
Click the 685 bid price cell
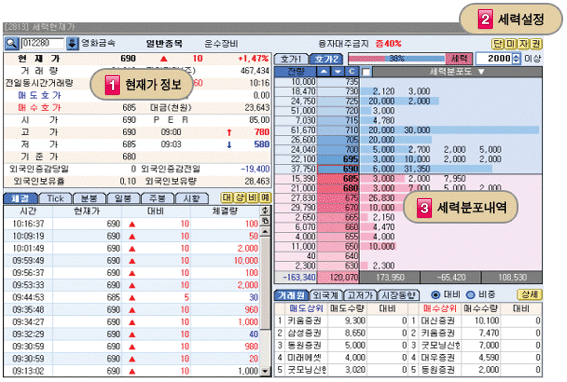click(x=338, y=179)
